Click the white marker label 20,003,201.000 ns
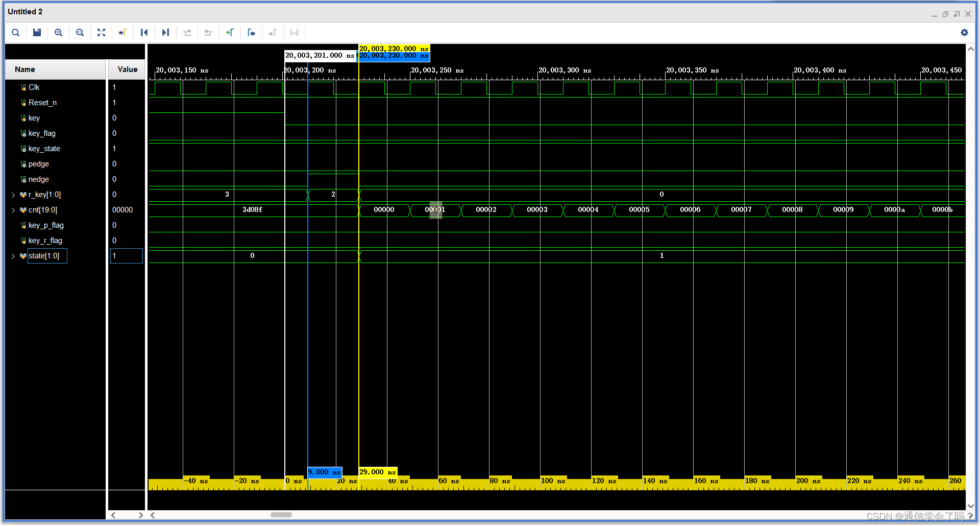The image size is (980, 526). (x=320, y=55)
